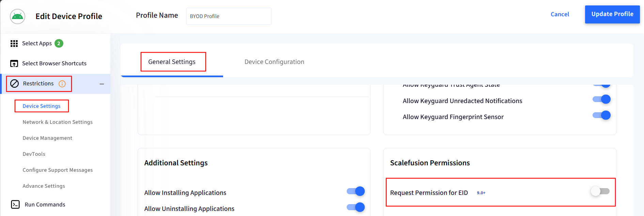This screenshot has width=644, height=216.
Task: Switch to the Device Configuration tab
Action: coord(274,62)
